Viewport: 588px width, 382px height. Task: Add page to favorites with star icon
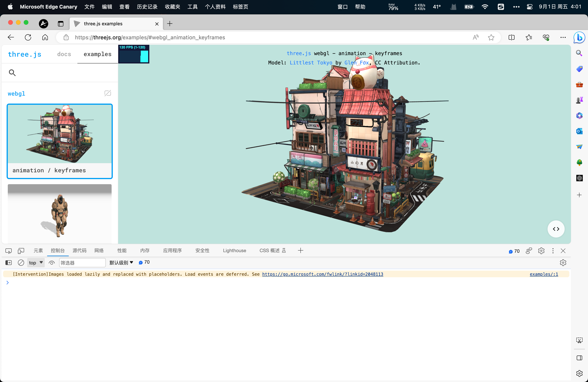click(491, 37)
